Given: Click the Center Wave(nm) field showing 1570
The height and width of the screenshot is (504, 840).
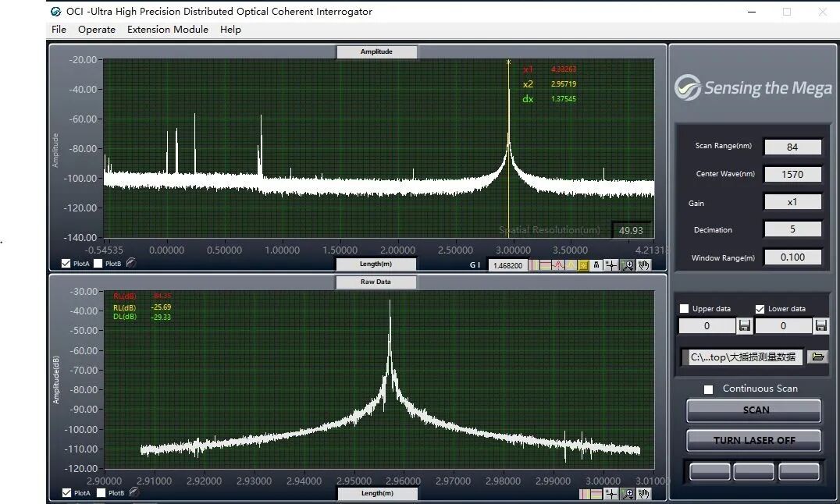Looking at the screenshot, I should pyautogui.click(x=792, y=174).
